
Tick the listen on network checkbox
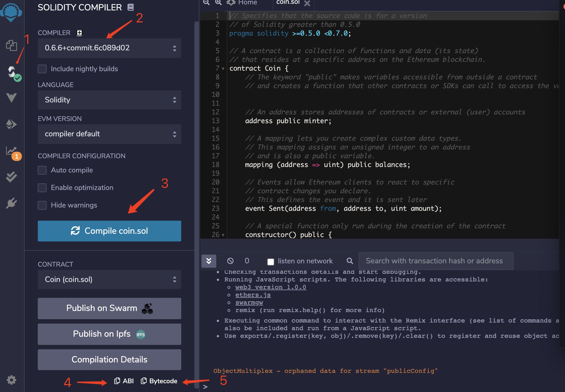[x=270, y=262]
